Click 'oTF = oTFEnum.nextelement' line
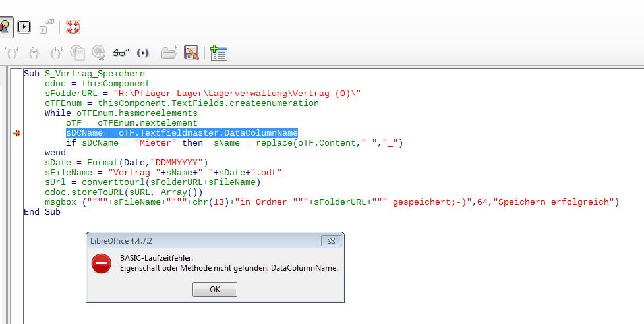Viewport: 644px width, 324px height. pos(132,123)
